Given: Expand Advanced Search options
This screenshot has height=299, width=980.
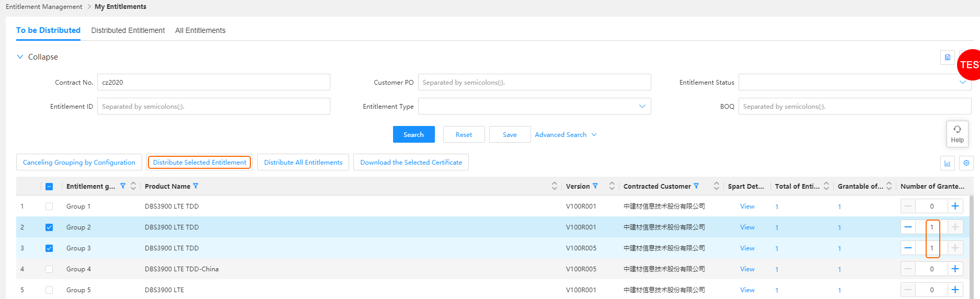Looking at the screenshot, I should click(566, 135).
